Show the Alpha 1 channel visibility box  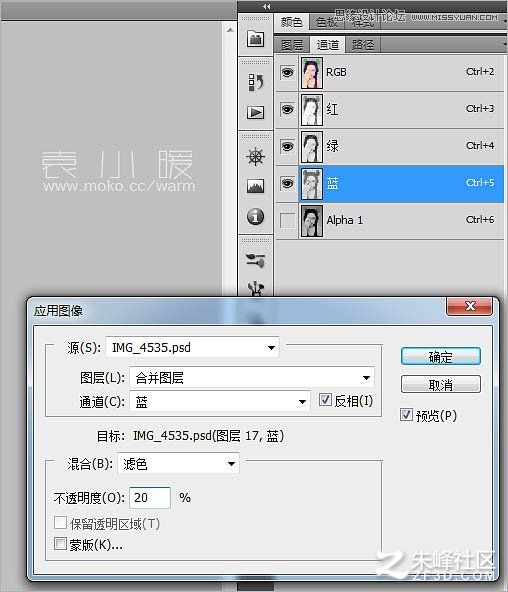tap(287, 220)
